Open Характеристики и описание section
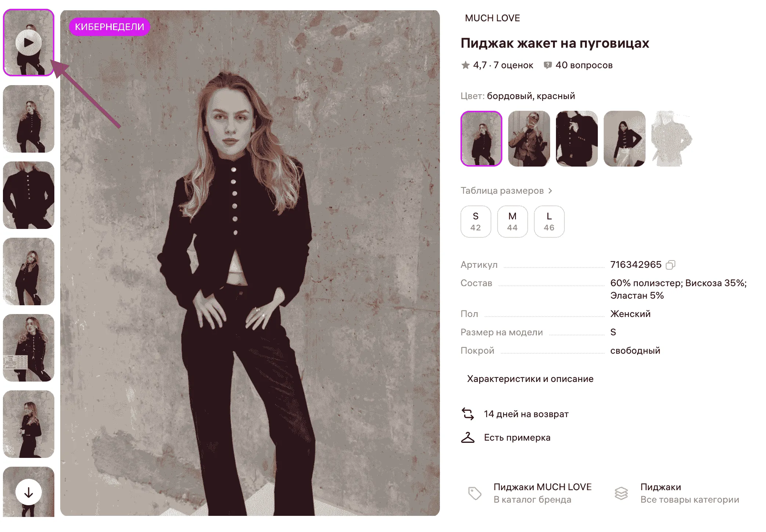The height and width of the screenshot is (532, 766). [530, 379]
